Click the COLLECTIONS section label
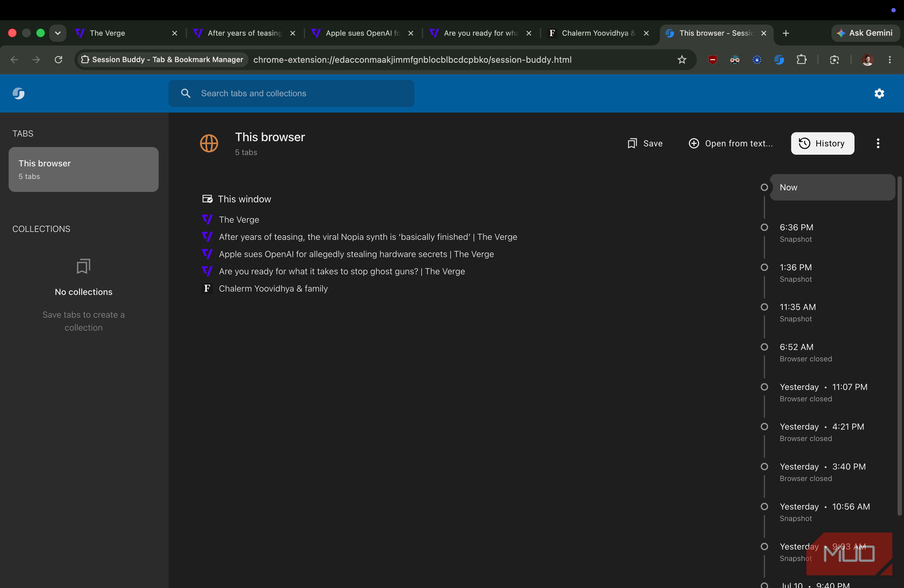 41,229
